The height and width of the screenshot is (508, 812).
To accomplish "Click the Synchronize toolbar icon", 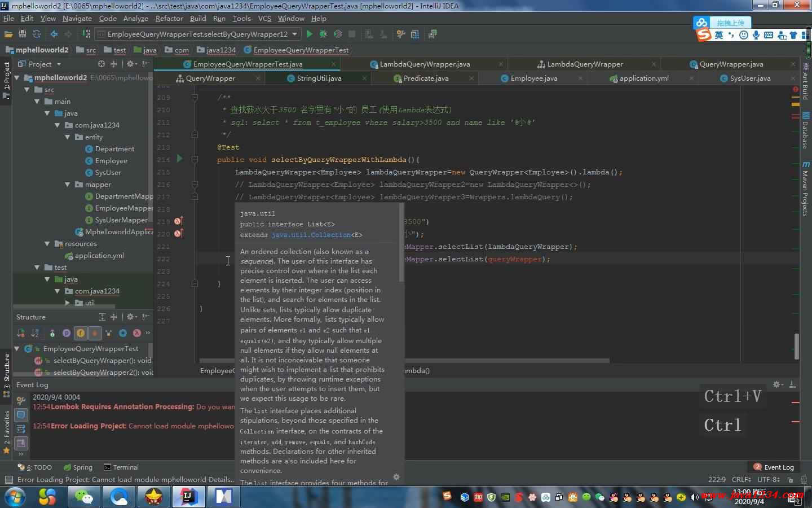I will [x=37, y=34].
